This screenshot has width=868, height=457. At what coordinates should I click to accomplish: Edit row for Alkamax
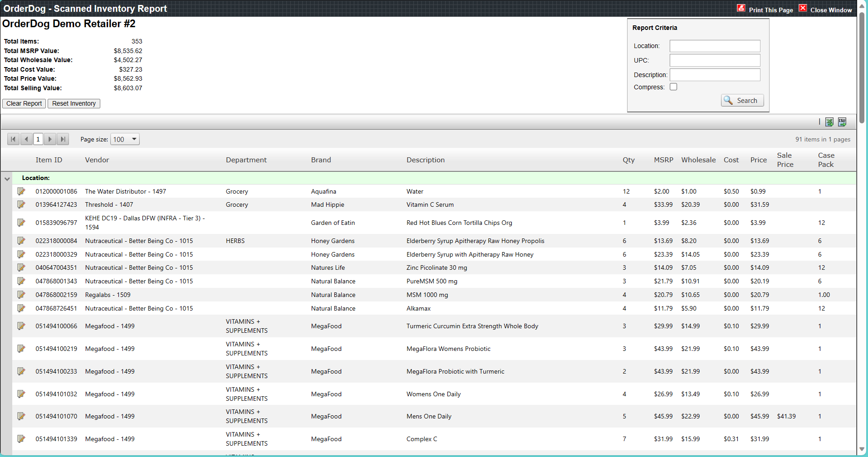point(21,308)
